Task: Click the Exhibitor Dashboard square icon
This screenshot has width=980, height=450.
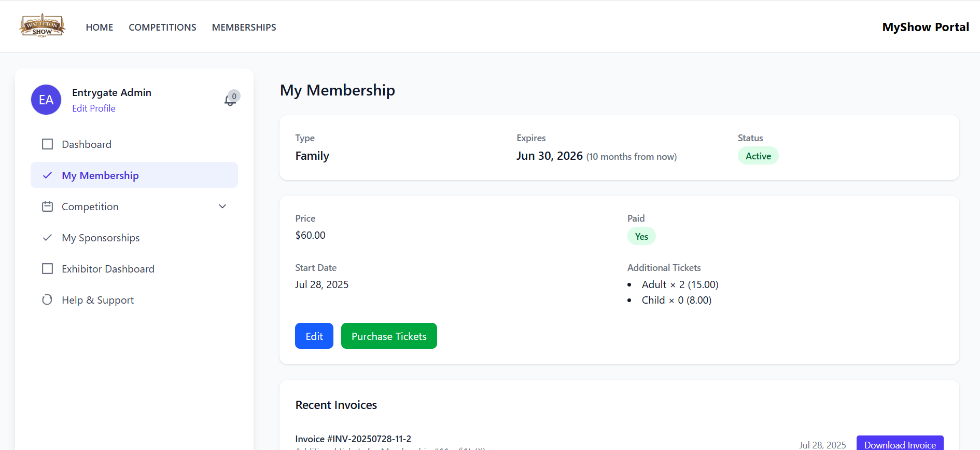Action: 47,269
